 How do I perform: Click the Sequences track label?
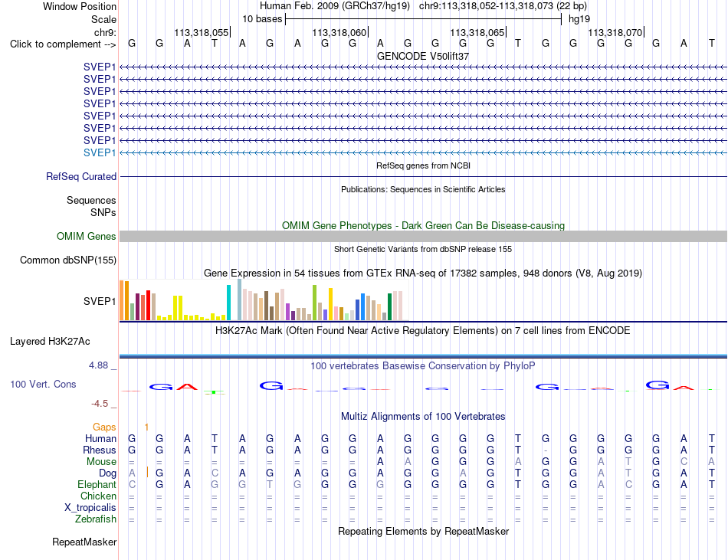coord(91,201)
